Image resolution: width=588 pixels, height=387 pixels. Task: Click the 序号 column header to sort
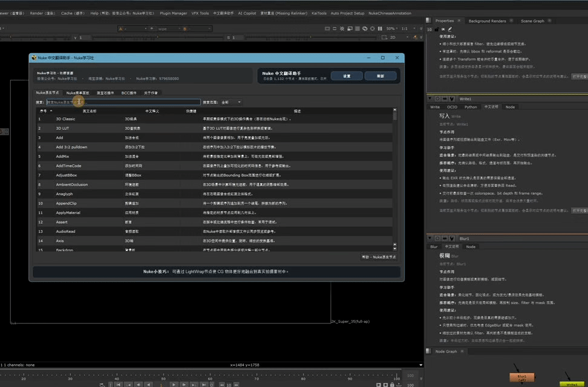coord(44,111)
